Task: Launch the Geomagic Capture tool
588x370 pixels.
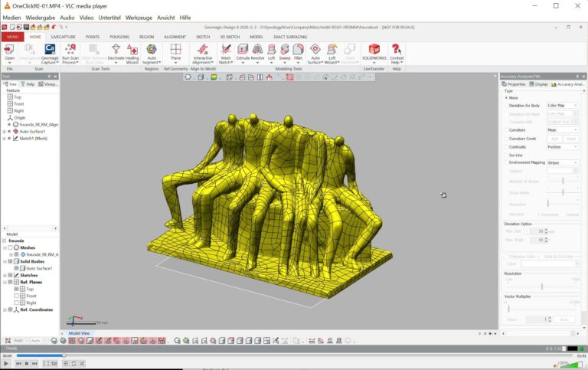Action: [x=50, y=53]
